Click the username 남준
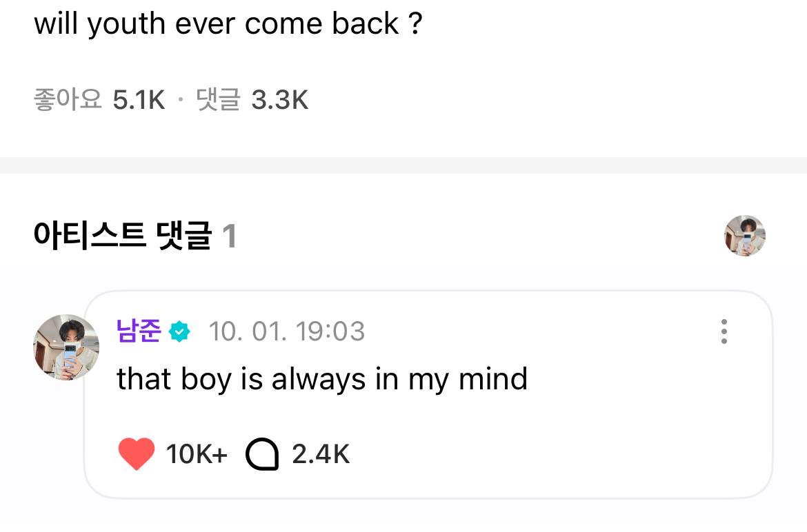Screen dimensions: 807x532 (139, 331)
